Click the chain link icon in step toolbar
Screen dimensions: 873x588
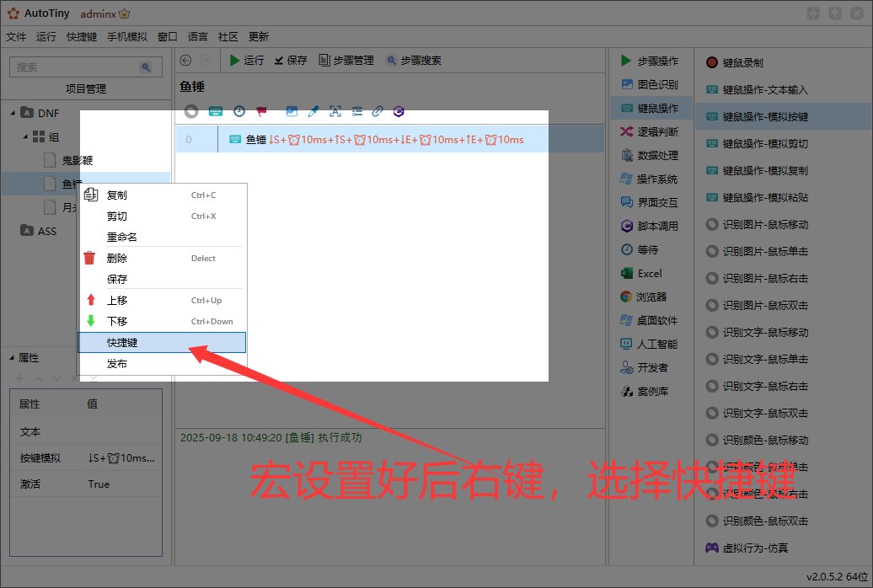378,111
